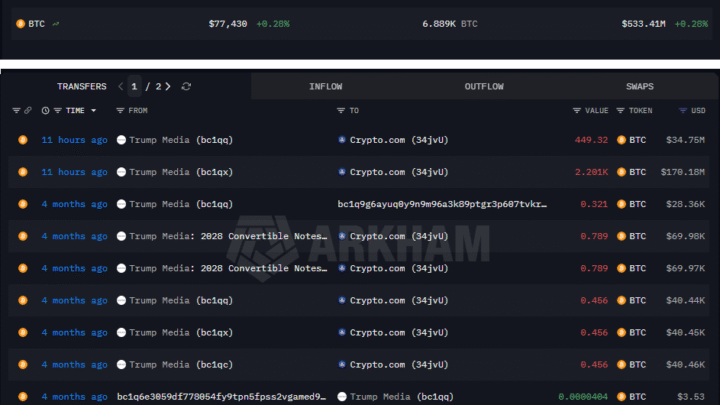Viewport: 720px width, 405px height.
Task: Select the TRANSFERS tab
Action: tap(82, 86)
